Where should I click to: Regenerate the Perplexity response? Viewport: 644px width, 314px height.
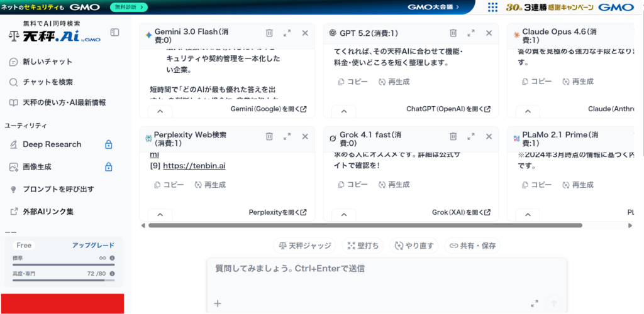pyautogui.click(x=209, y=185)
